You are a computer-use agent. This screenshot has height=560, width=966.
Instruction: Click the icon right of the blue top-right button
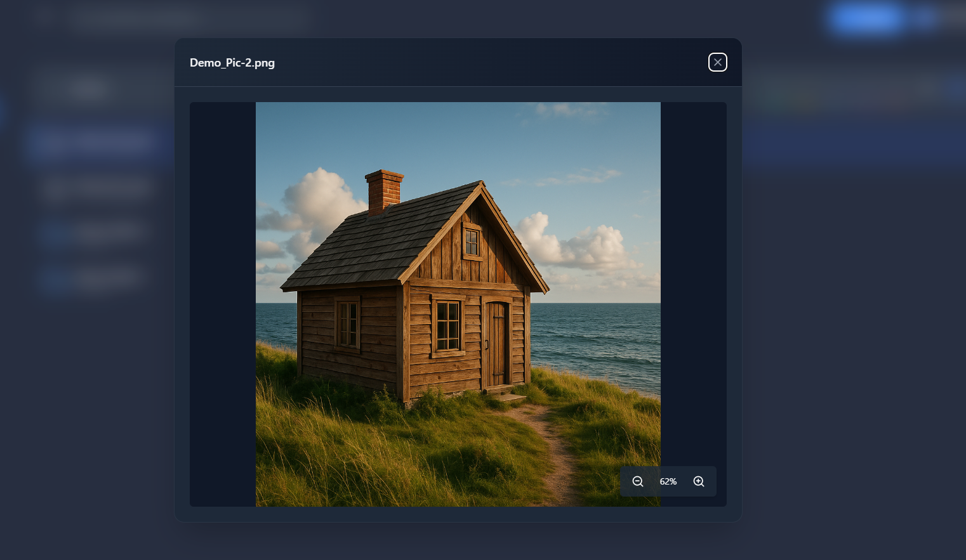coord(923,18)
